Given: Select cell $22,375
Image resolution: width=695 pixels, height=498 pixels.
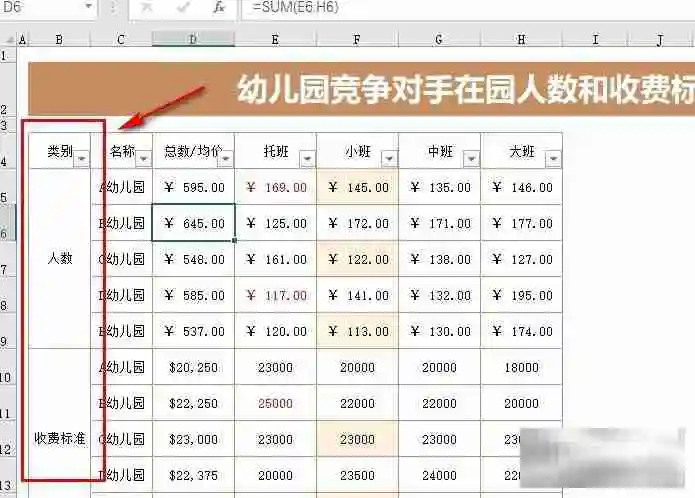Looking at the screenshot, I should [193, 475].
